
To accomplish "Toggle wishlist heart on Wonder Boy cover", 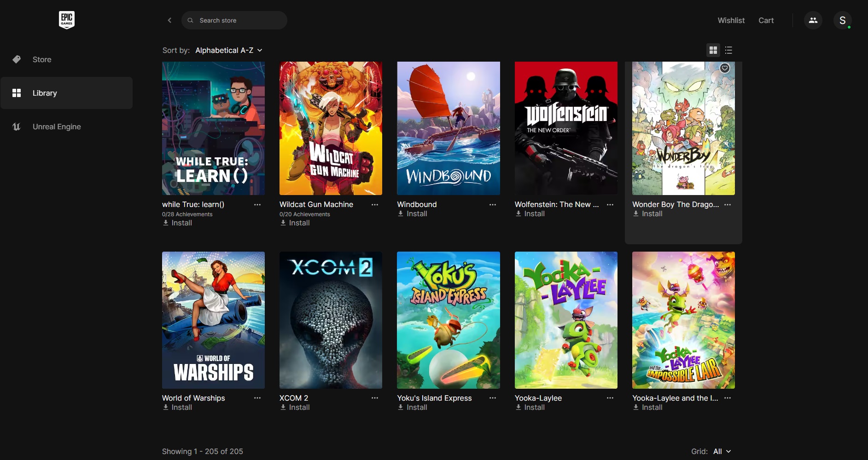I will [724, 68].
